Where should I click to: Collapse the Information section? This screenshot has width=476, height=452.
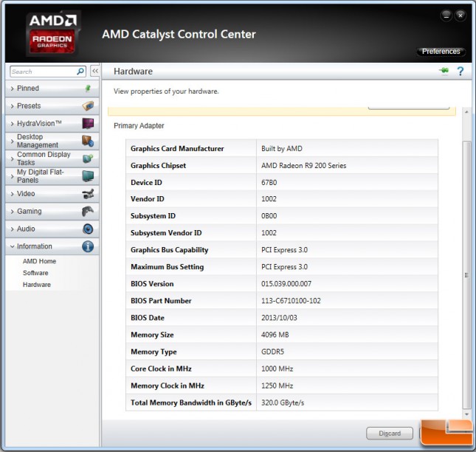click(x=52, y=246)
